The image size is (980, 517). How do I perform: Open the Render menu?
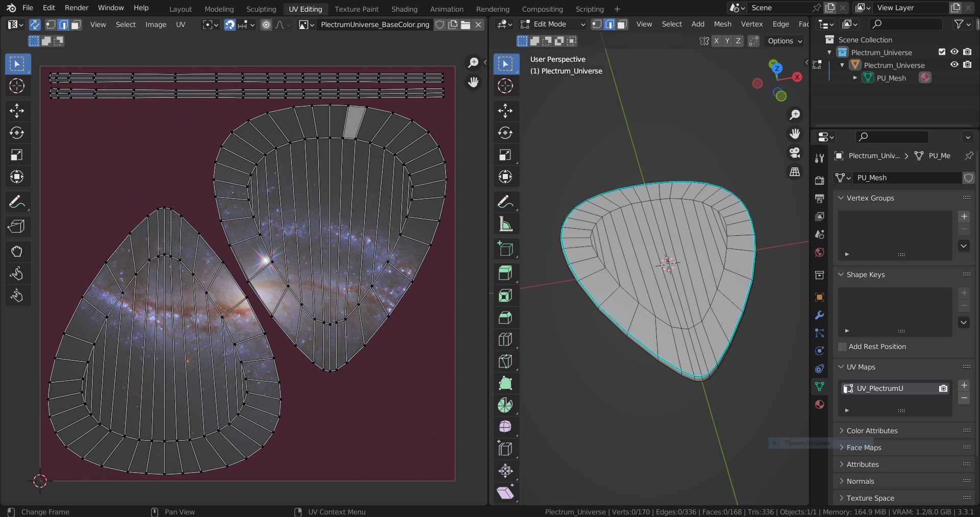coord(77,8)
